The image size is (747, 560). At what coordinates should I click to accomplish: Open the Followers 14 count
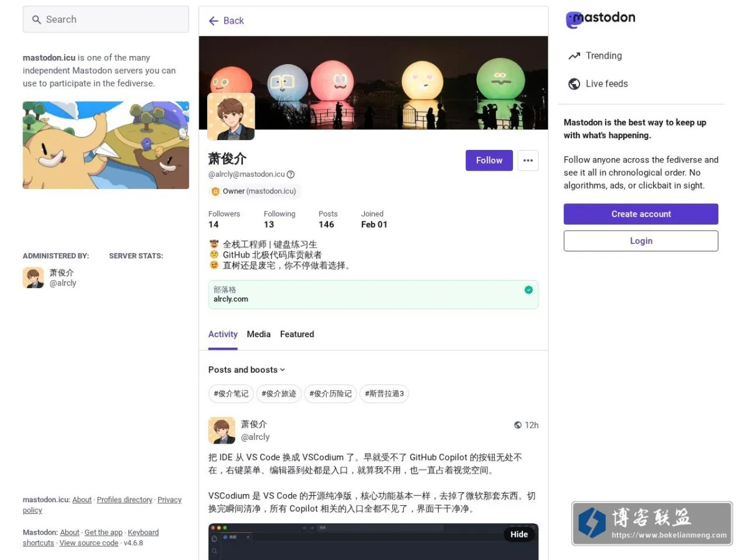(x=224, y=219)
